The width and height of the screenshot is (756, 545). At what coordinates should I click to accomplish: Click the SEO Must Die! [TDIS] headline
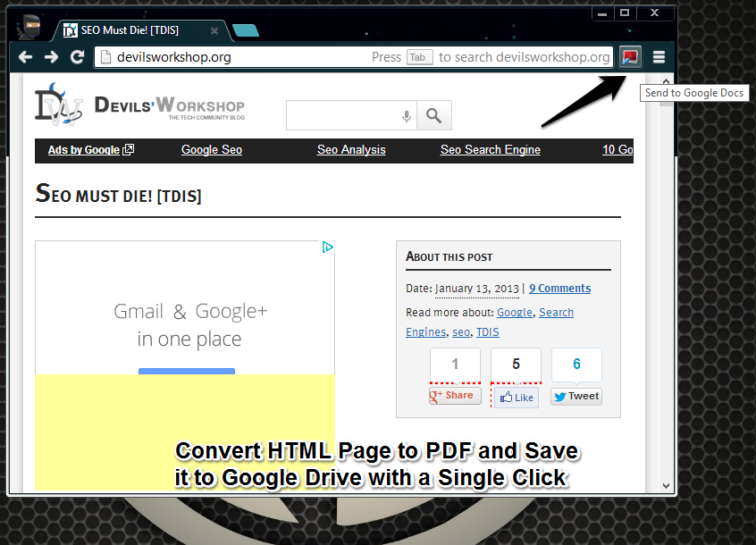click(x=118, y=194)
